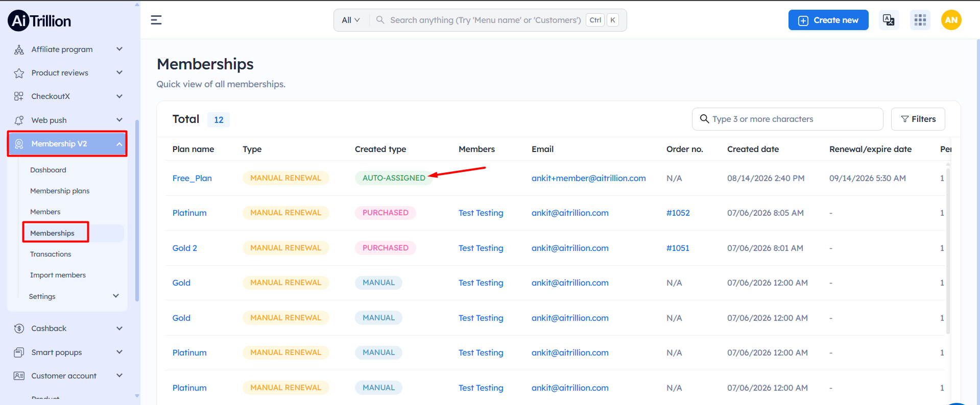
Task: Click ankit+member@aitrillion.com email link
Action: tap(589, 178)
